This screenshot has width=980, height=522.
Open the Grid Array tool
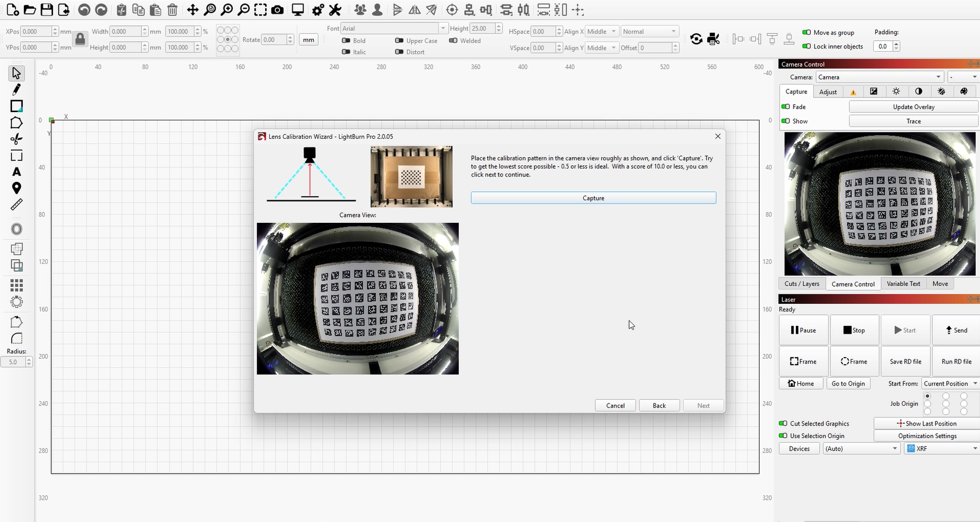pyautogui.click(x=16, y=285)
